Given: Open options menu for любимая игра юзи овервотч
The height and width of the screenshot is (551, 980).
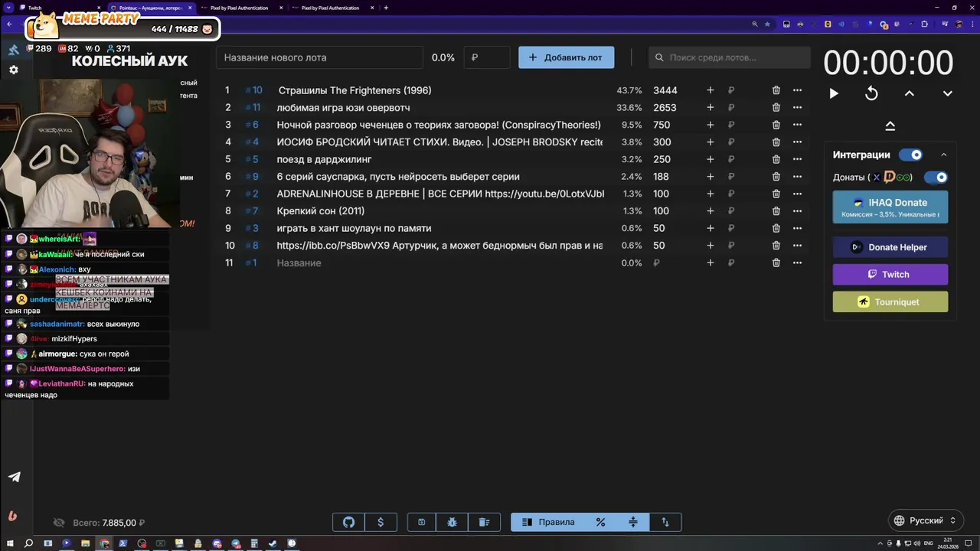Looking at the screenshot, I should pos(797,108).
